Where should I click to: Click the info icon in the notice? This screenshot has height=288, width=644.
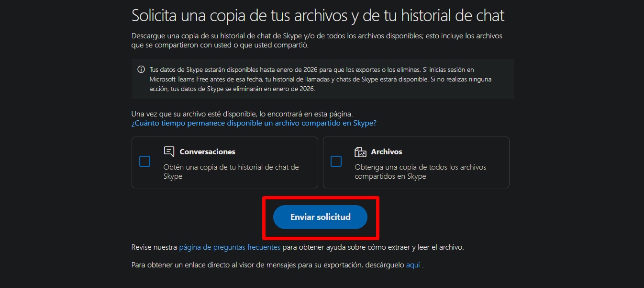pos(141,69)
